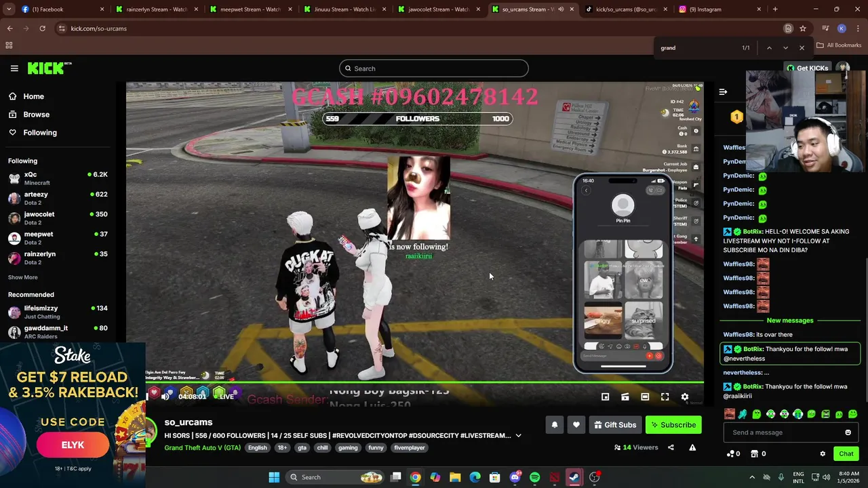Open Chrome three-dot menu
Image resolution: width=868 pixels, height=488 pixels.
(858, 28)
